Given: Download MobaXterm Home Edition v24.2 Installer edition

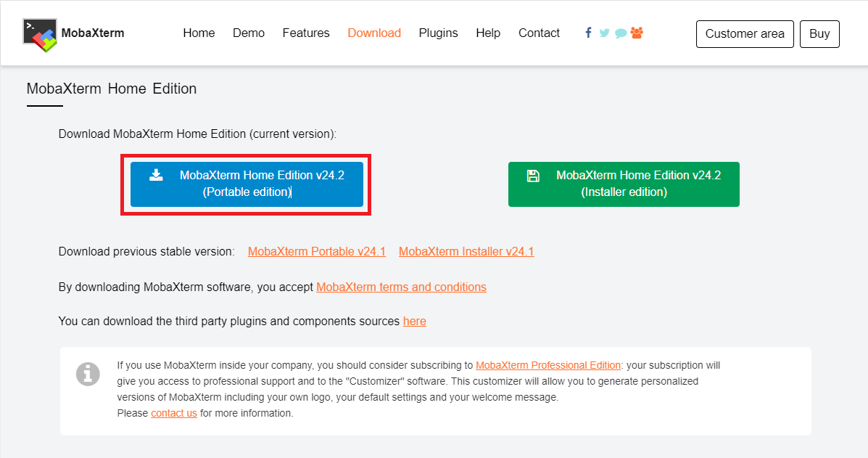Looking at the screenshot, I should (624, 184).
